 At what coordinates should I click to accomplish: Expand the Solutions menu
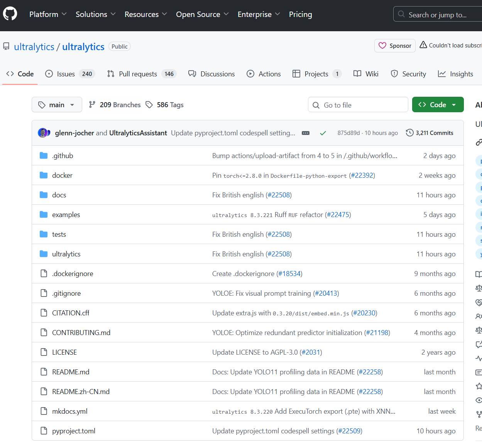click(95, 14)
